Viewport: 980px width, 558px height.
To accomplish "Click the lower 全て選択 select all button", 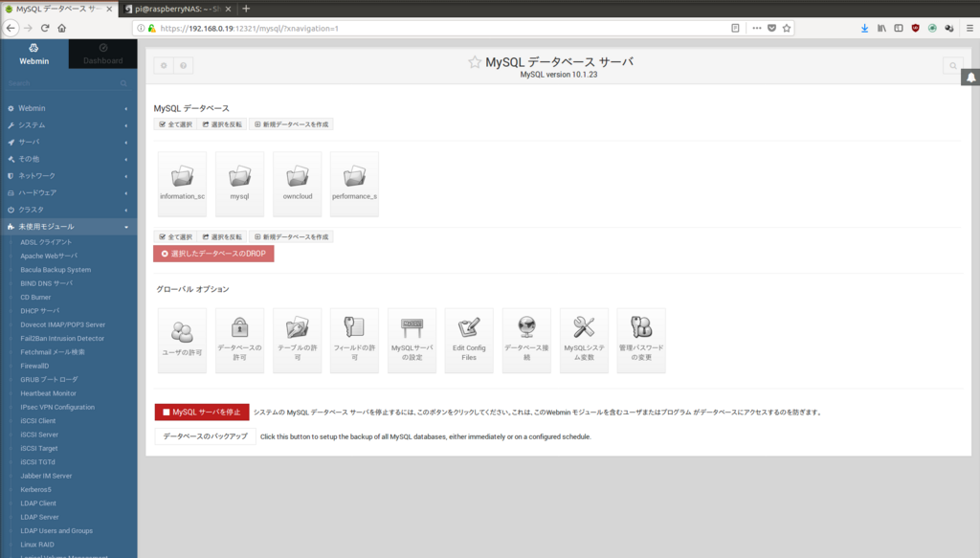I will [176, 236].
